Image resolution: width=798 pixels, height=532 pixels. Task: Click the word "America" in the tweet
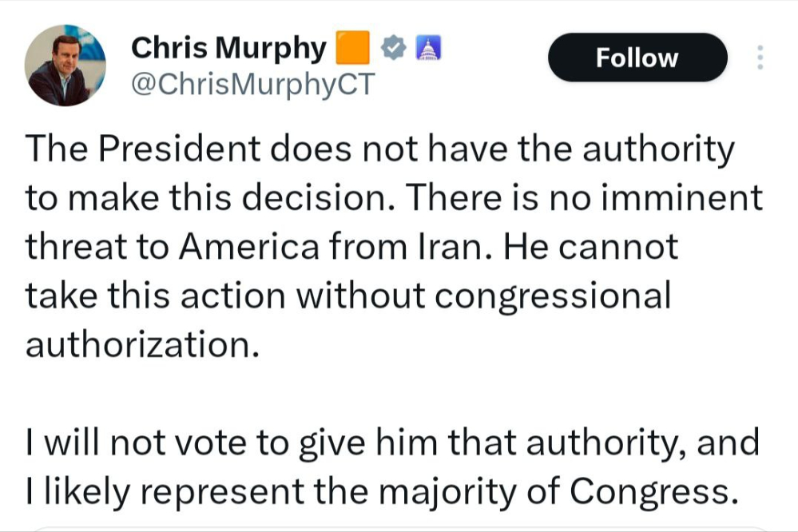pyautogui.click(x=249, y=246)
